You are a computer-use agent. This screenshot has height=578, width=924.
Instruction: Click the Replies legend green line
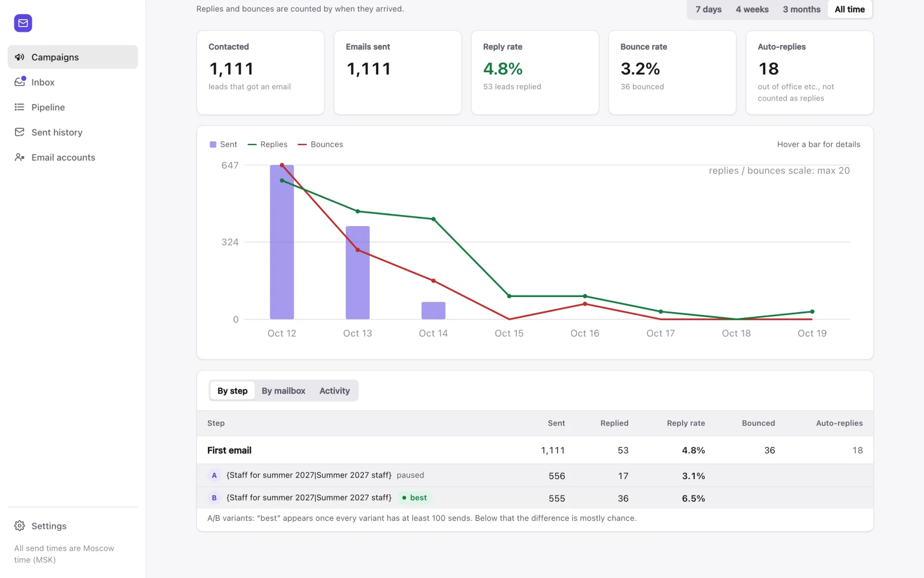pos(252,144)
